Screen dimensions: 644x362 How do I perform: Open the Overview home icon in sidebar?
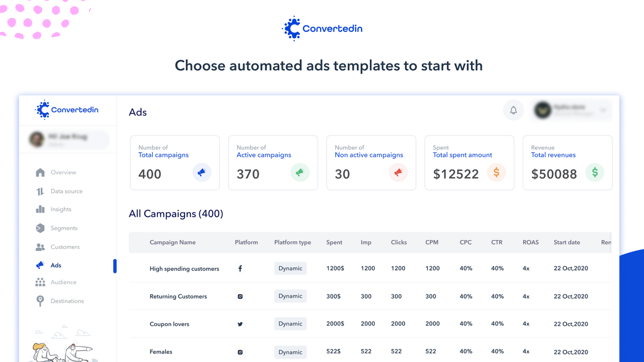click(x=40, y=172)
